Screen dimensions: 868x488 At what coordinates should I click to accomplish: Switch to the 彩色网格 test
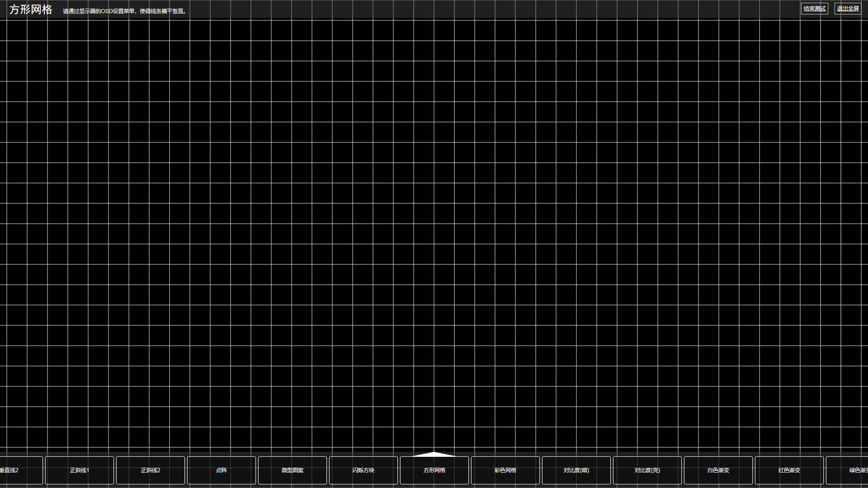(505, 470)
